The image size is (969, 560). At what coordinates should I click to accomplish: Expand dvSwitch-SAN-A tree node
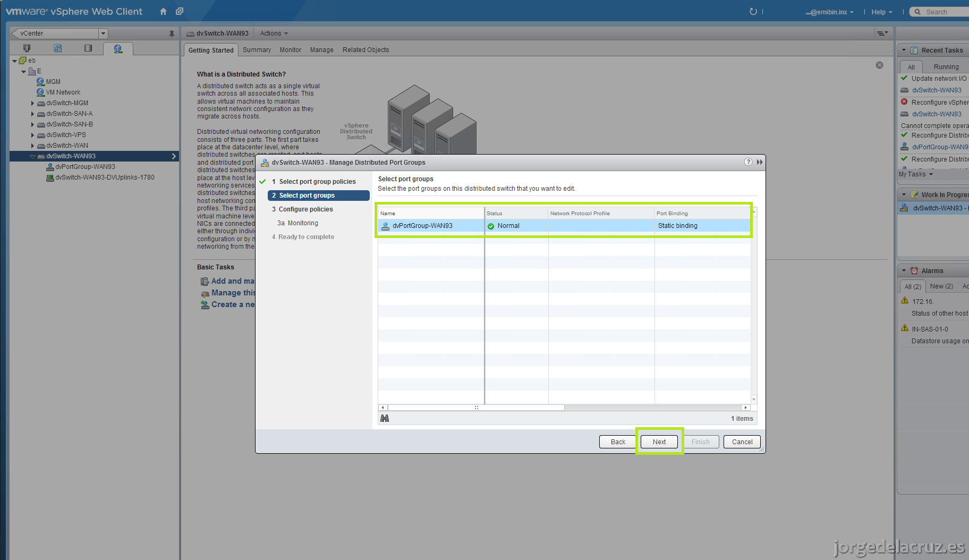click(x=32, y=114)
